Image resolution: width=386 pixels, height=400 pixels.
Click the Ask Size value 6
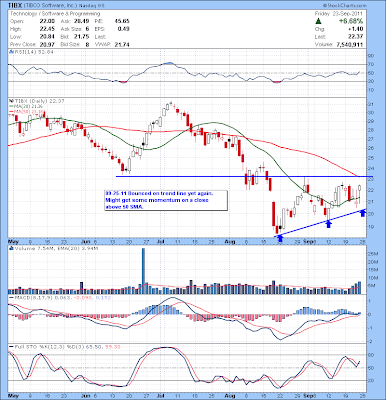point(87,29)
